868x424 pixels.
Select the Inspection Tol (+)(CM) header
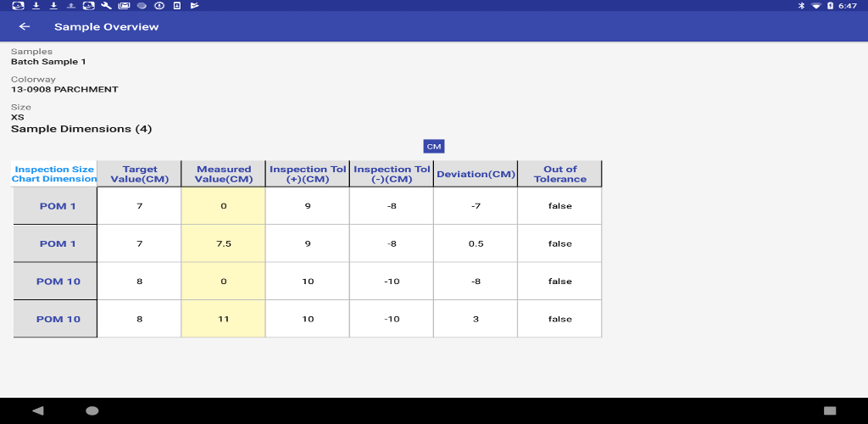point(308,174)
